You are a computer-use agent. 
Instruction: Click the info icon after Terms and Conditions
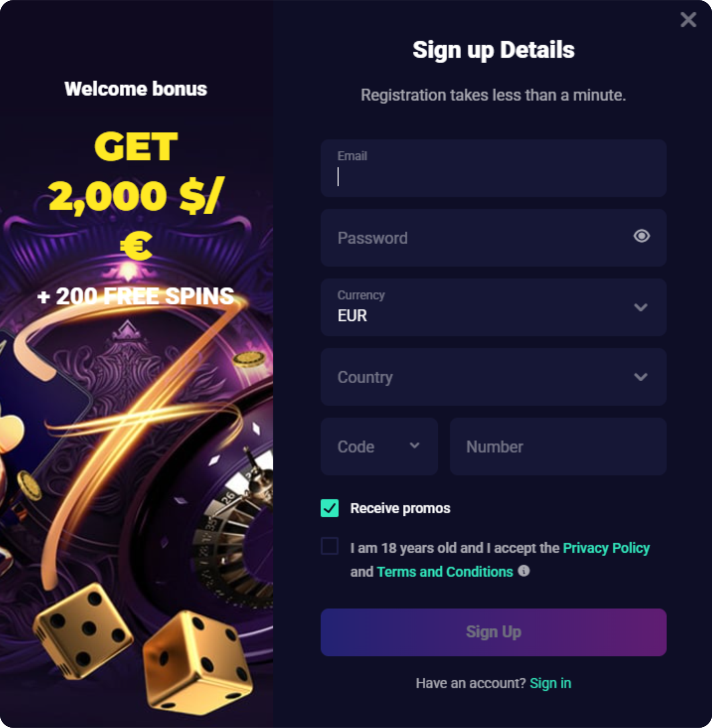524,571
